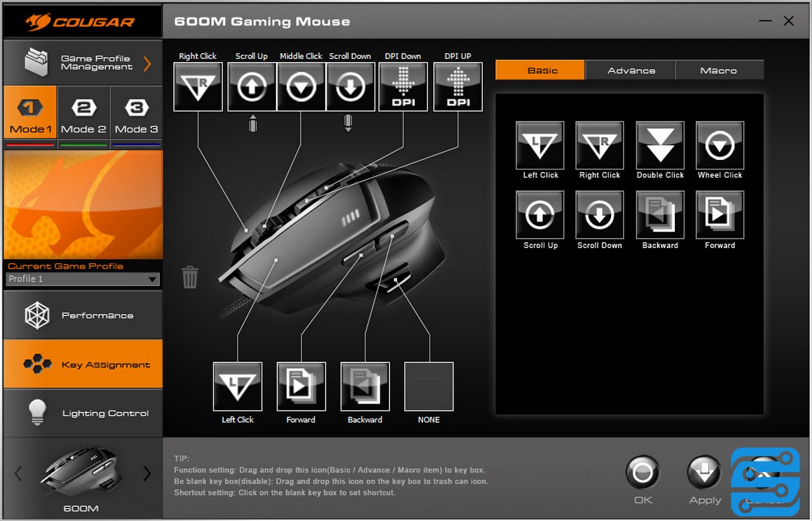The width and height of the screenshot is (812, 521).
Task: Pick Scroll Up icon in the Basic panel
Action: 540,215
